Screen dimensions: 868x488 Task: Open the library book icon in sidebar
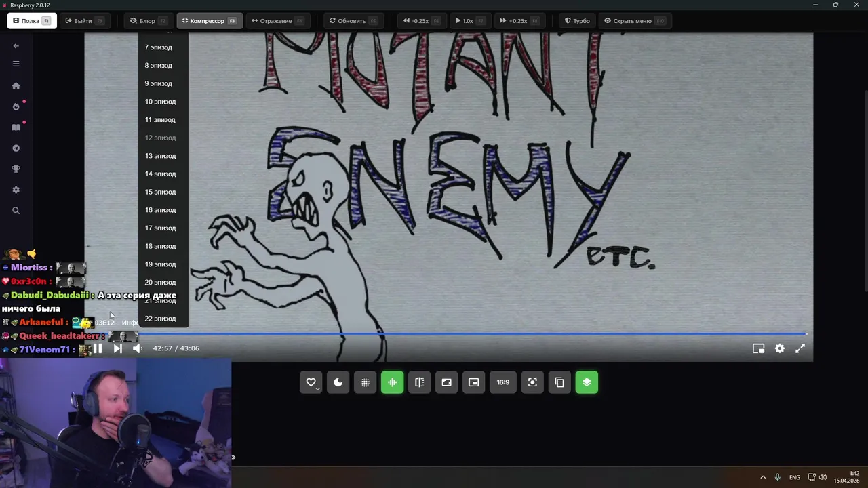coord(16,127)
